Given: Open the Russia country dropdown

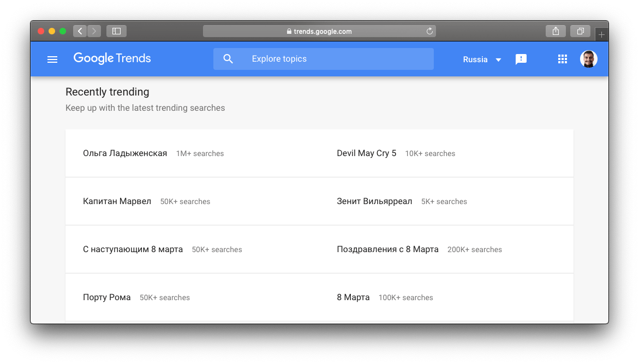Looking at the screenshot, I should tap(482, 59).
